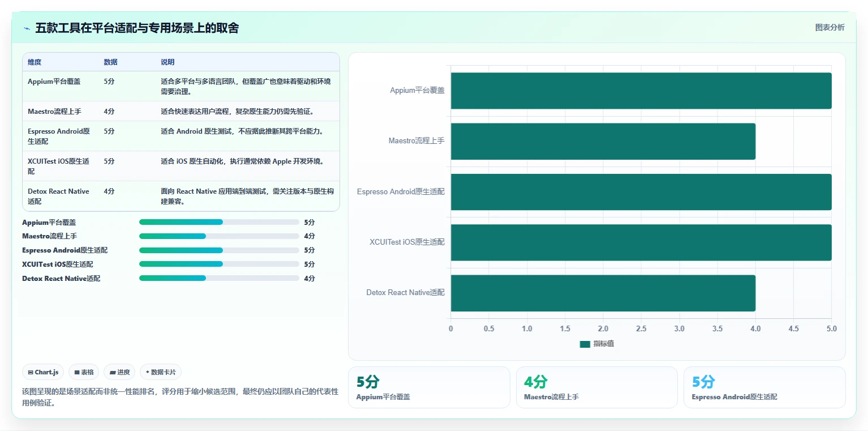Click the 2.5 tick on the x-axis
Viewport: 868px width, 431px height.
click(641, 329)
